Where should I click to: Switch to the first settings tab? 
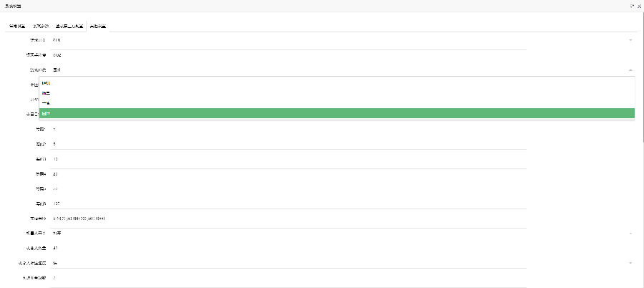[x=17, y=26]
